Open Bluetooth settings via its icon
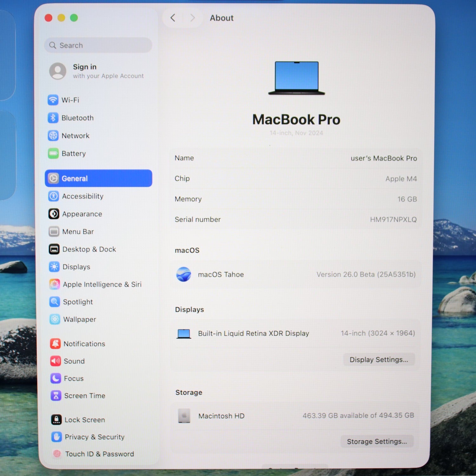 pos(53,118)
